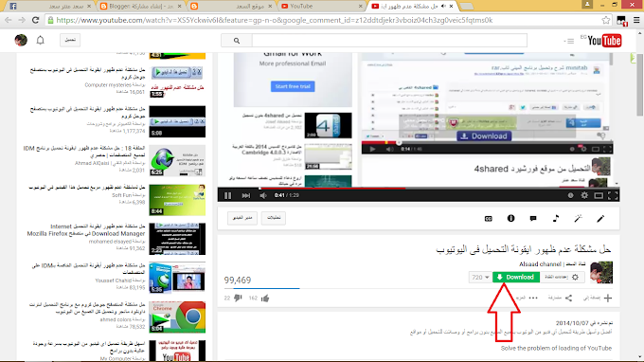Open the more actions three dots

tap(533, 298)
